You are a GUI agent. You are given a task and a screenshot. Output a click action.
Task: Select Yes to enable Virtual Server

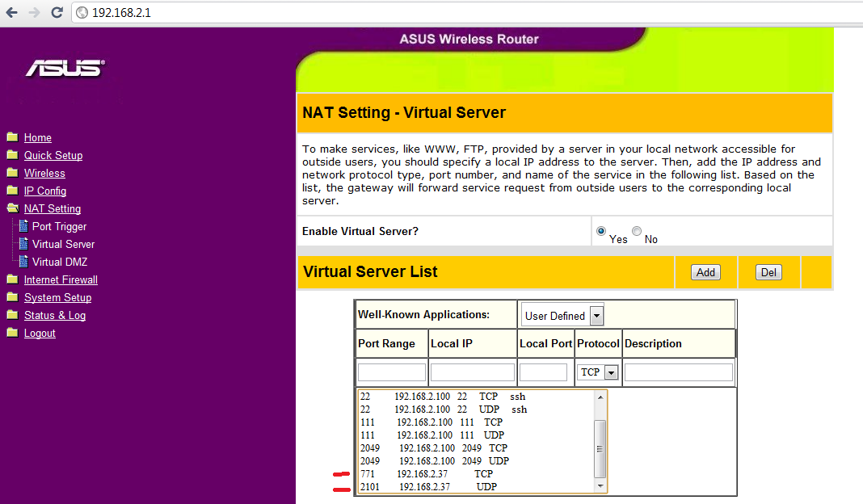point(601,232)
